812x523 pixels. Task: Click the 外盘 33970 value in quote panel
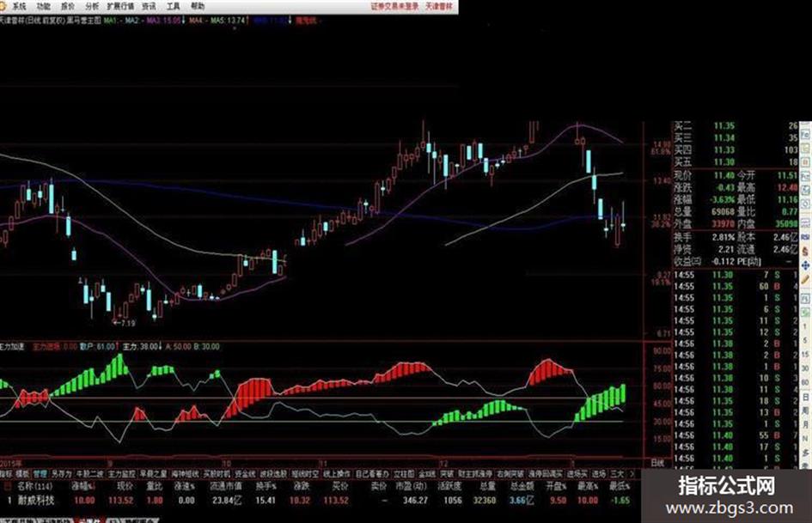point(723,223)
